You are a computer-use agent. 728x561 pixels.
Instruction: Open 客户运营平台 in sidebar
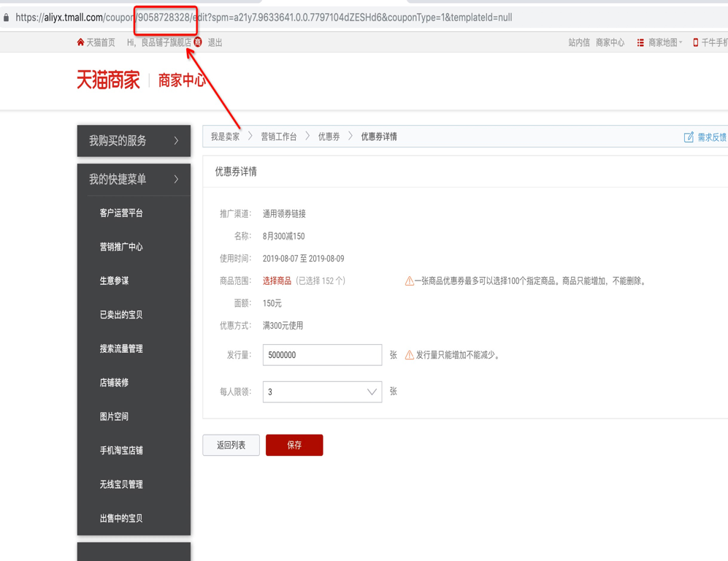[x=121, y=213]
